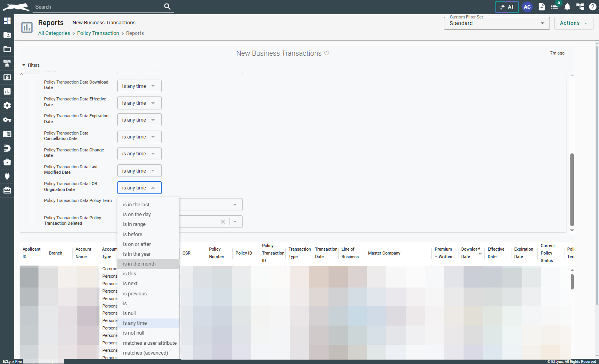Select 'matches a user attribute' option
Image resolution: width=599 pixels, height=364 pixels.
148,343
